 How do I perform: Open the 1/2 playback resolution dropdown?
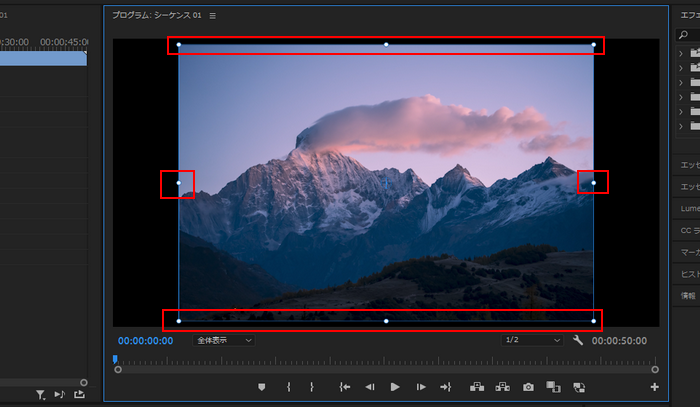pos(533,340)
